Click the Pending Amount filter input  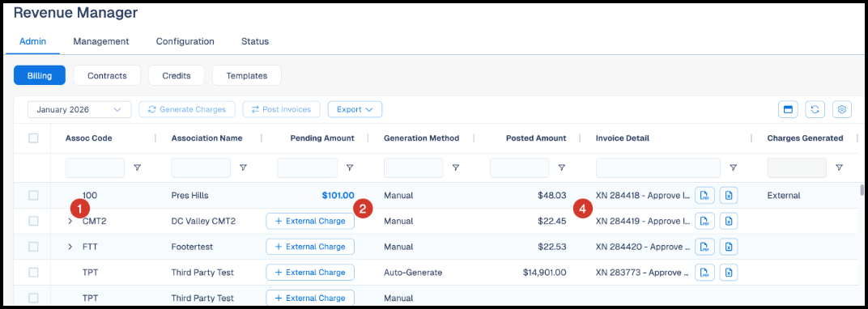tap(307, 167)
